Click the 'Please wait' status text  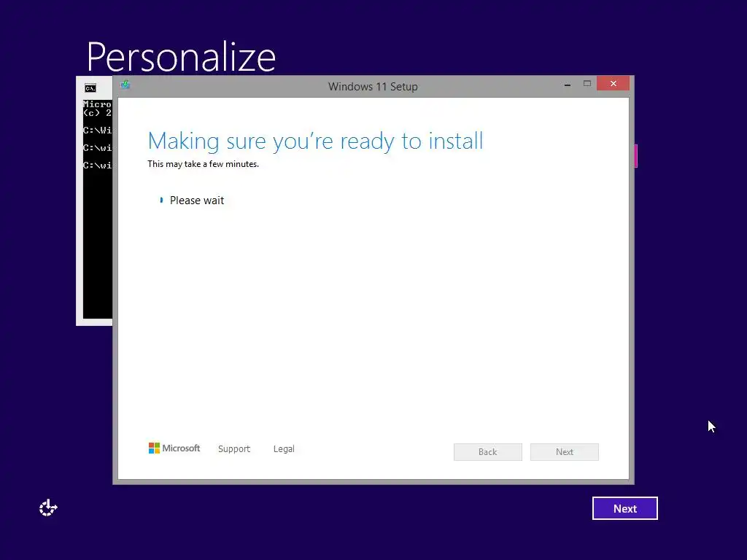(x=197, y=201)
